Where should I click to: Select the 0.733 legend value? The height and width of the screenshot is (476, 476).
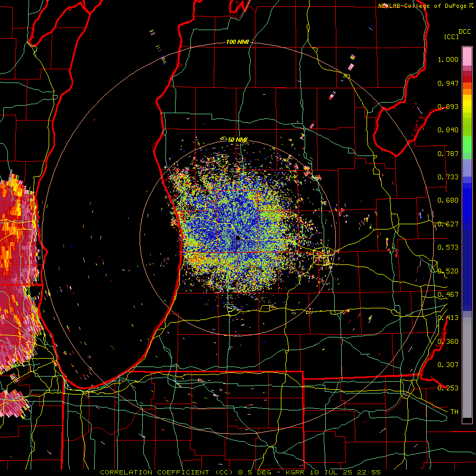[x=448, y=177]
